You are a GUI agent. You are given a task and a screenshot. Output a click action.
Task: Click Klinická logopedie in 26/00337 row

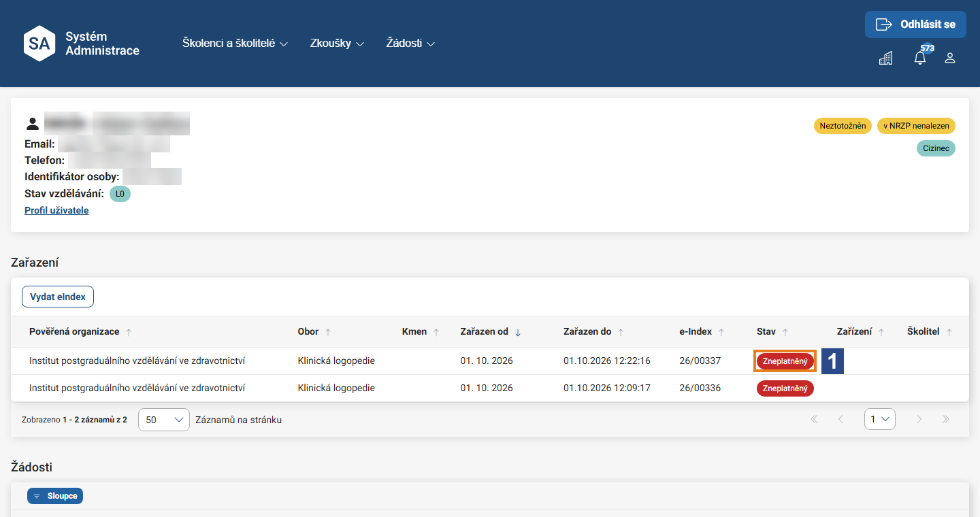coord(336,361)
